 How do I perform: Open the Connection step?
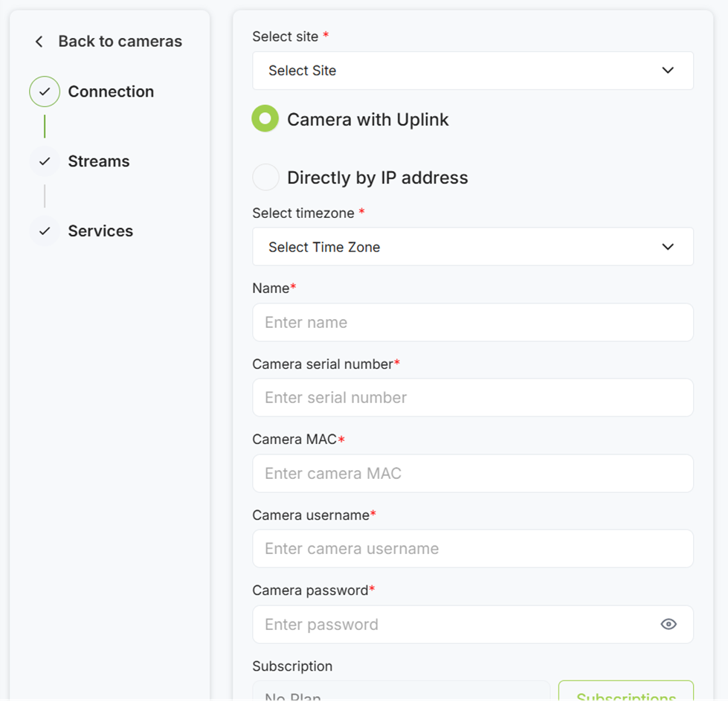coord(111,92)
